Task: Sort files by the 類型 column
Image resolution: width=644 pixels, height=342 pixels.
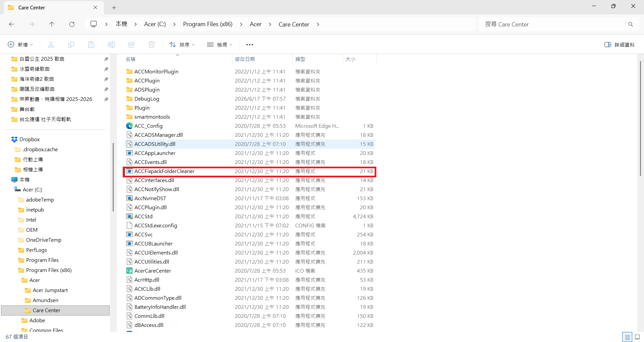Action: pos(317,59)
